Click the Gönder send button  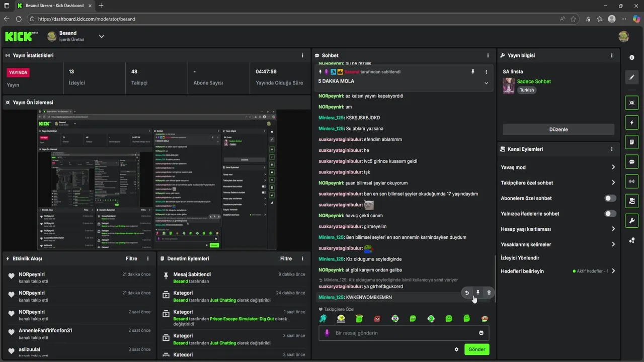476,349
